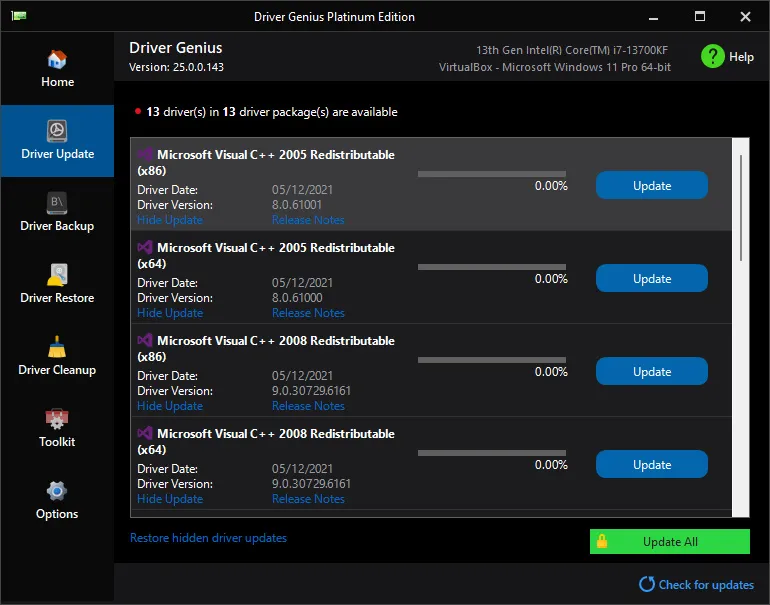The image size is (770, 605).
Task: Hide update for 2008 Redistributable (x86)
Action: click(x=170, y=406)
